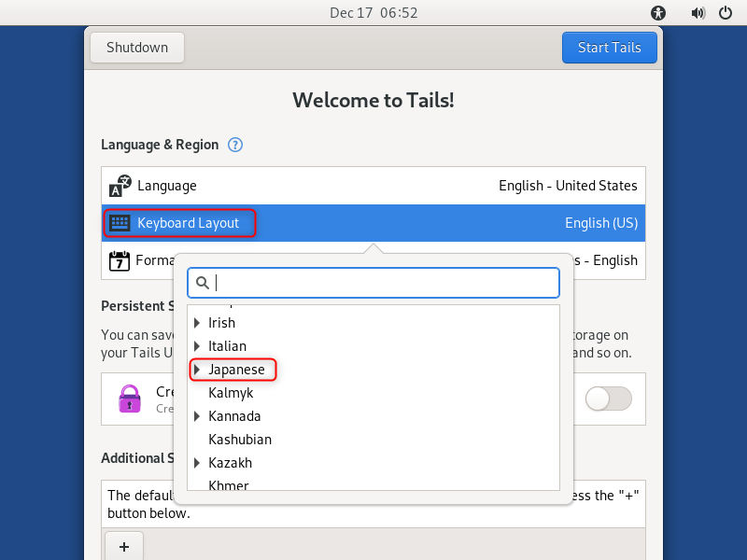Screen dimensions: 747x560
Task: Add an additional setting with plus button
Action: (x=124, y=546)
